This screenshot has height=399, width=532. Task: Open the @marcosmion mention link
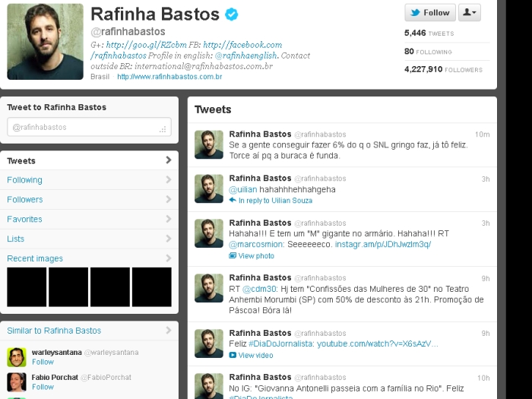[257, 244]
